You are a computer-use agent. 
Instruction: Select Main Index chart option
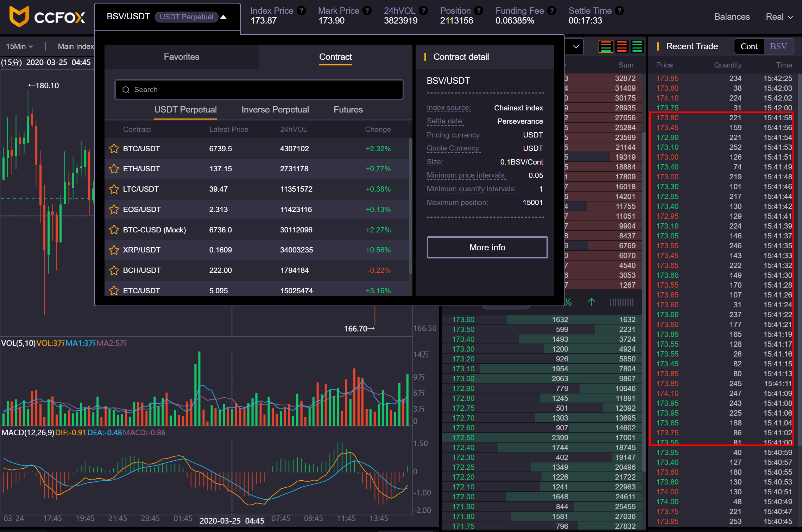coord(76,46)
